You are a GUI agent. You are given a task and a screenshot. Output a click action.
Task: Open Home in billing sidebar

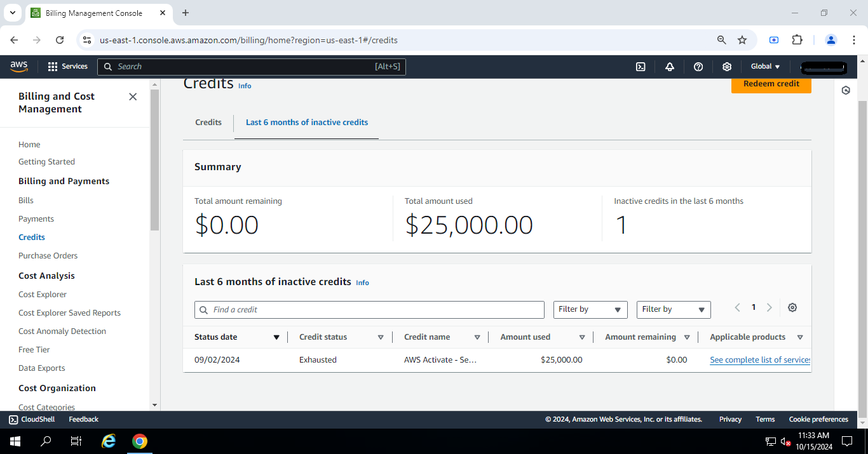[29, 145]
